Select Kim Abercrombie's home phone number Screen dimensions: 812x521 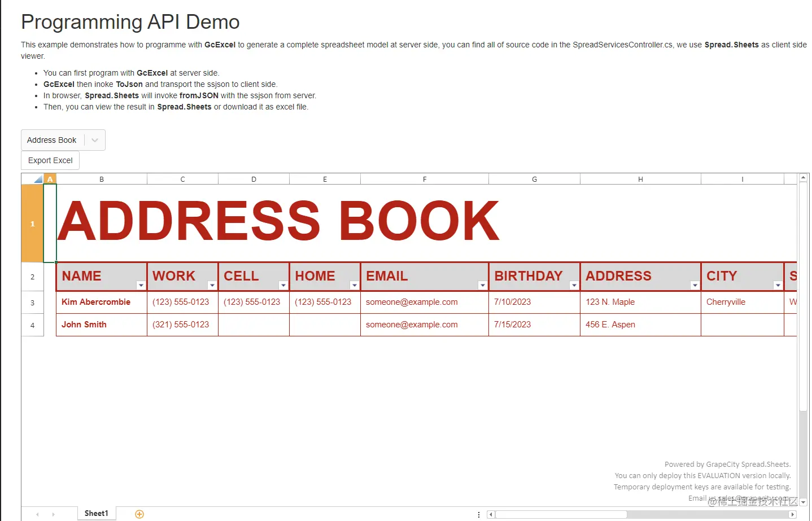coord(325,302)
